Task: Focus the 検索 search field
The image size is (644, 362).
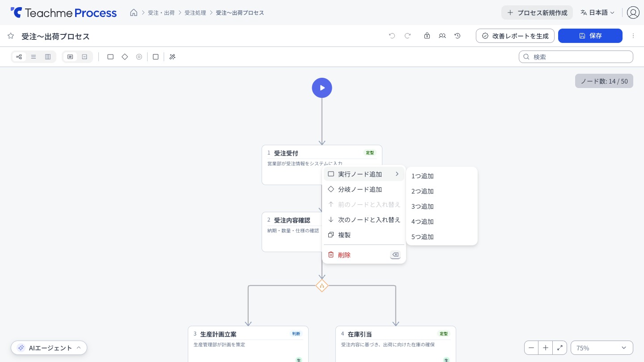Action: [576, 57]
